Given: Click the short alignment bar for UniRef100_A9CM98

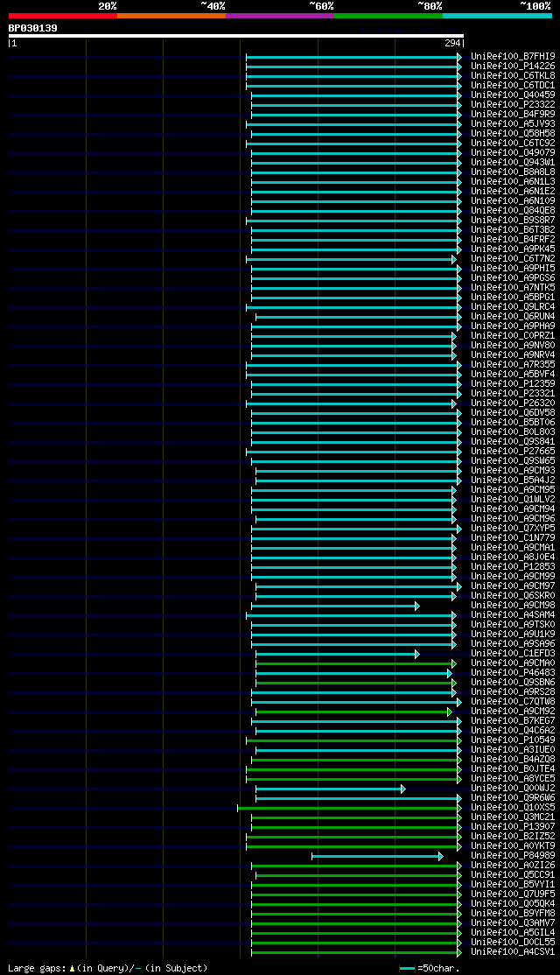Looking at the screenshot, I should (335, 606).
